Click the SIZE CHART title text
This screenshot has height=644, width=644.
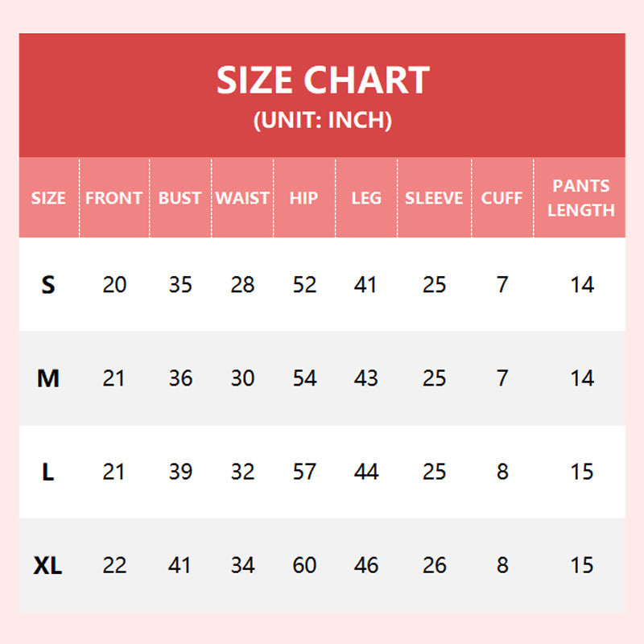(322, 80)
